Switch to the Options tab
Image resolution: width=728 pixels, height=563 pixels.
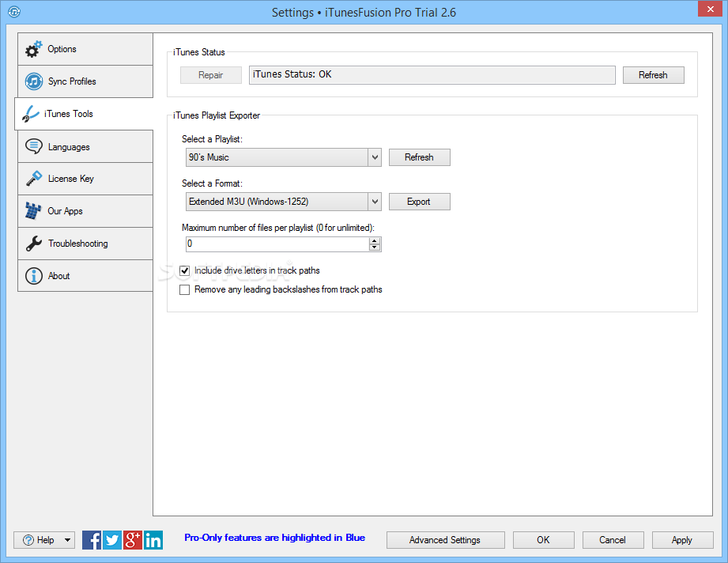pyautogui.click(x=85, y=49)
